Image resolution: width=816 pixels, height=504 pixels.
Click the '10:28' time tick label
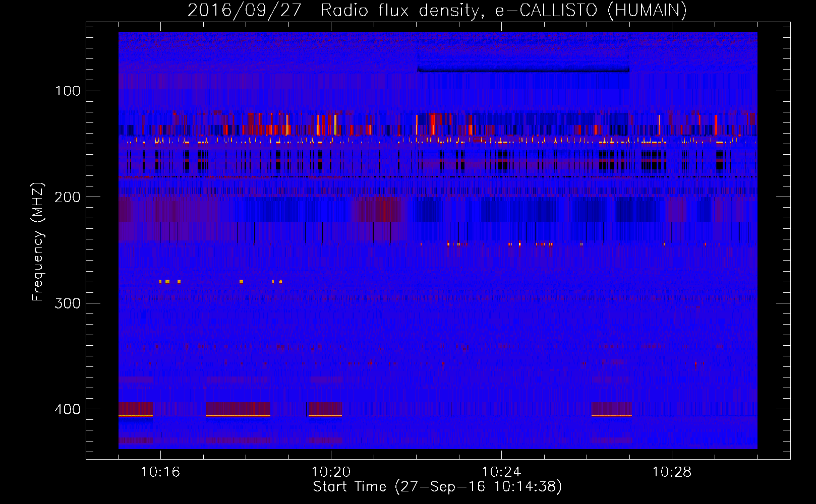672,472
